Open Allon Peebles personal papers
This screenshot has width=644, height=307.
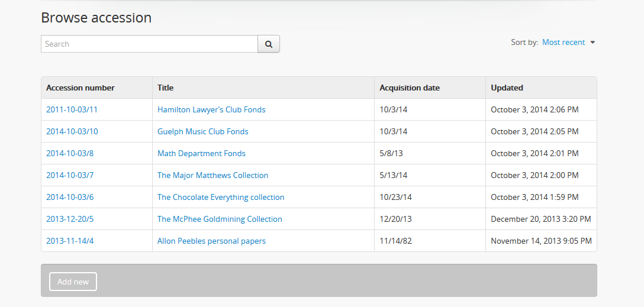pyautogui.click(x=211, y=241)
